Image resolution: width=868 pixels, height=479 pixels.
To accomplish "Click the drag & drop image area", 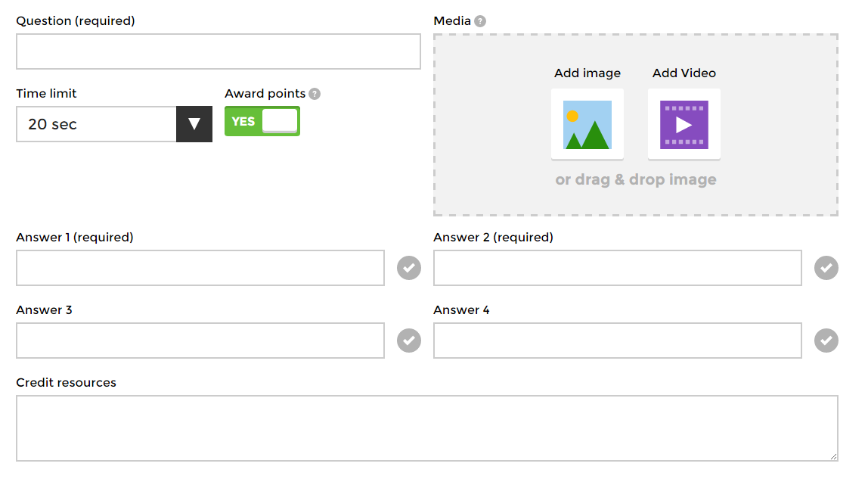I will pos(636,180).
